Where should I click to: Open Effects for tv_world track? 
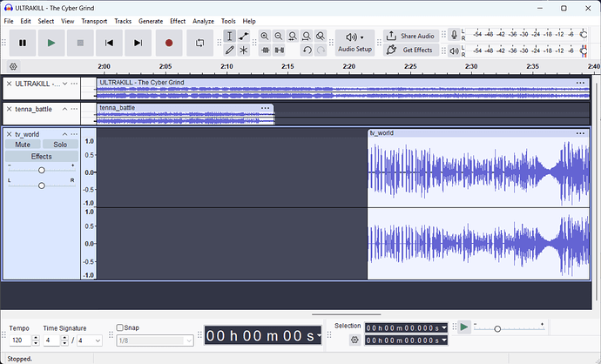click(42, 157)
